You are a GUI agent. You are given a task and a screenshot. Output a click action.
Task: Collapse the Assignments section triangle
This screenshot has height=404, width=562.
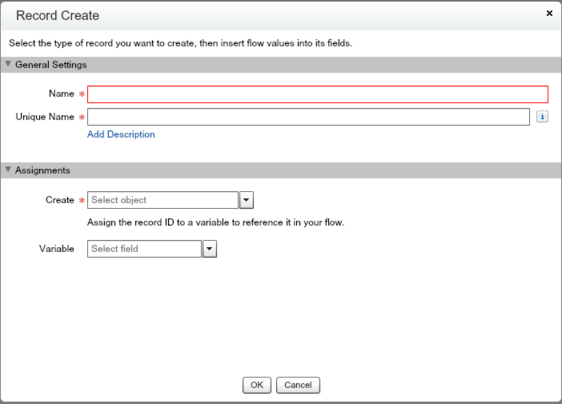8,170
